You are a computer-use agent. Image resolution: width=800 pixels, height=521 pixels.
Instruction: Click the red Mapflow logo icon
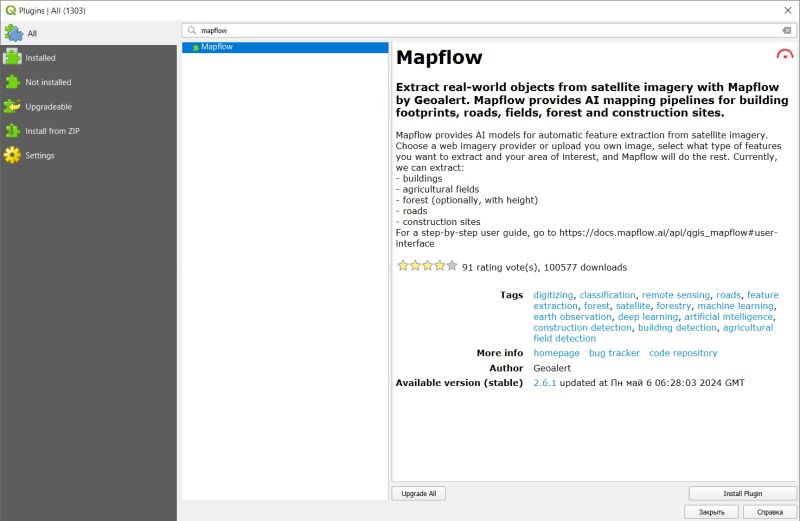click(x=785, y=54)
